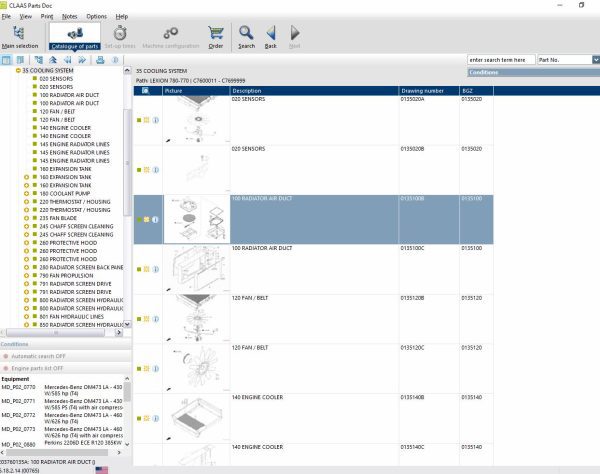This screenshot has height=474, width=600.
Task: Click yellow grid icon for drawing 0135120C
Action: [147, 369]
